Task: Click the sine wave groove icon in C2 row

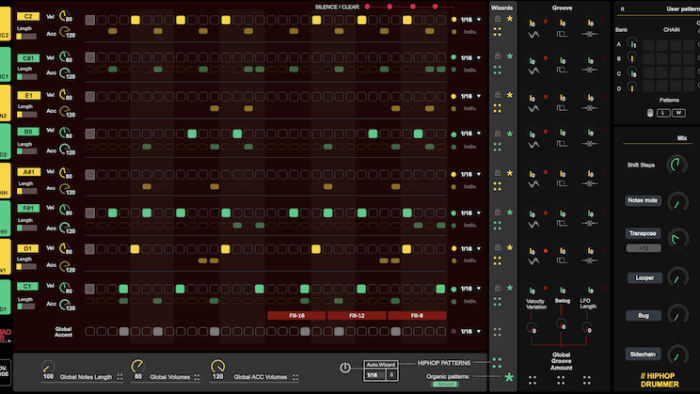Action: 533,34
